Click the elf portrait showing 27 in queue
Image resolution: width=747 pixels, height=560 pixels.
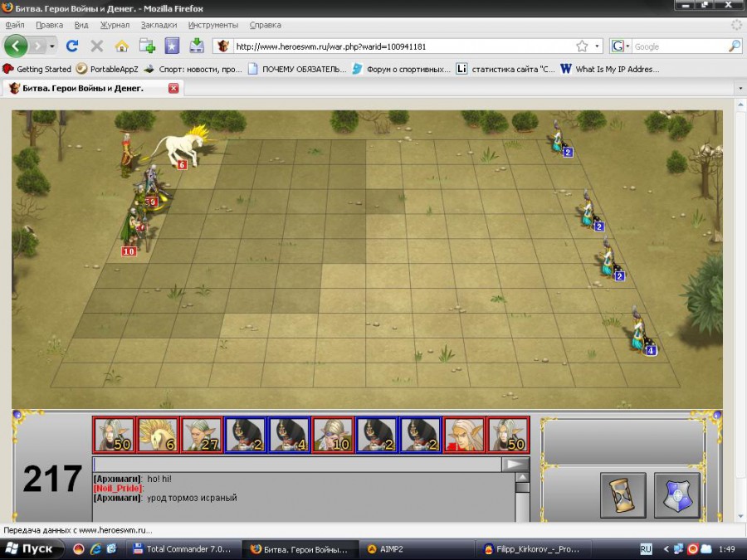pos(202,435)
